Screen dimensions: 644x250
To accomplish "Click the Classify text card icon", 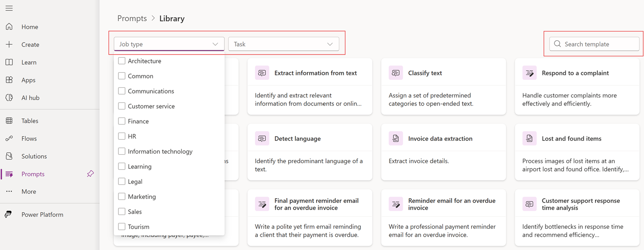I will (x=396, y=73).
